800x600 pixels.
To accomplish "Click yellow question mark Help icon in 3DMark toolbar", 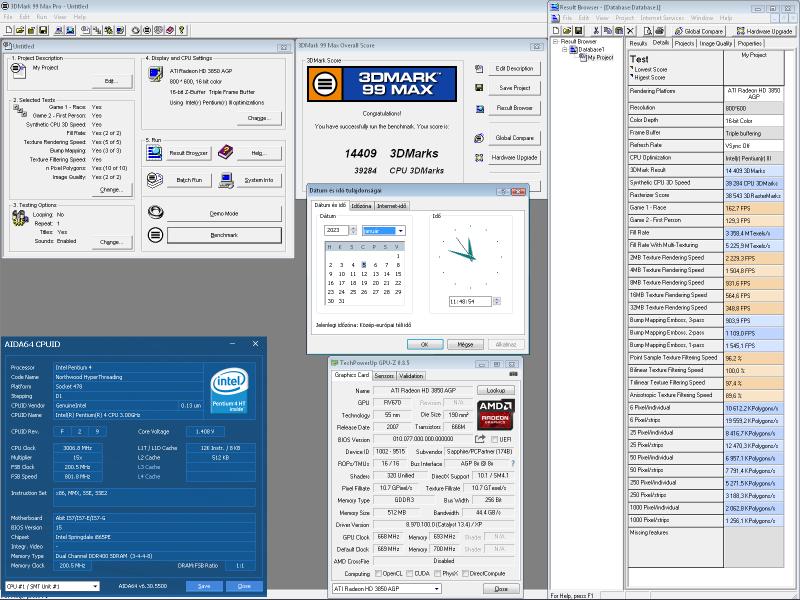I will (182, 30).
